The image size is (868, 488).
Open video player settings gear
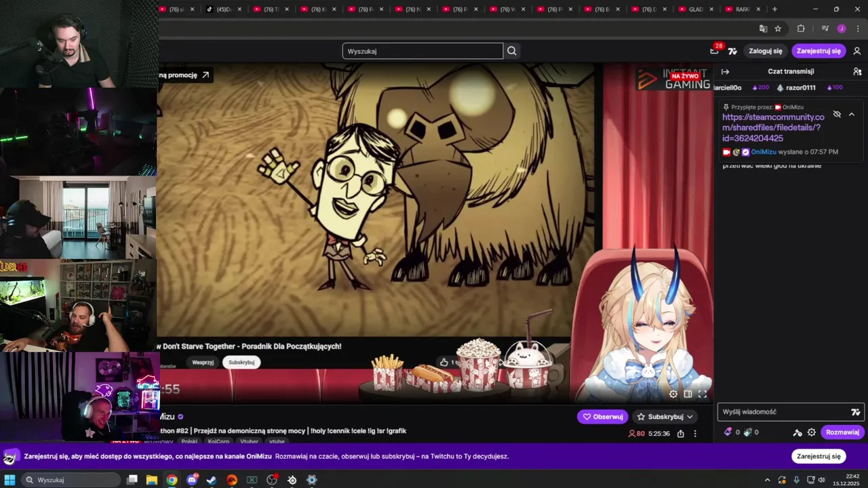[x=673, y=394]
